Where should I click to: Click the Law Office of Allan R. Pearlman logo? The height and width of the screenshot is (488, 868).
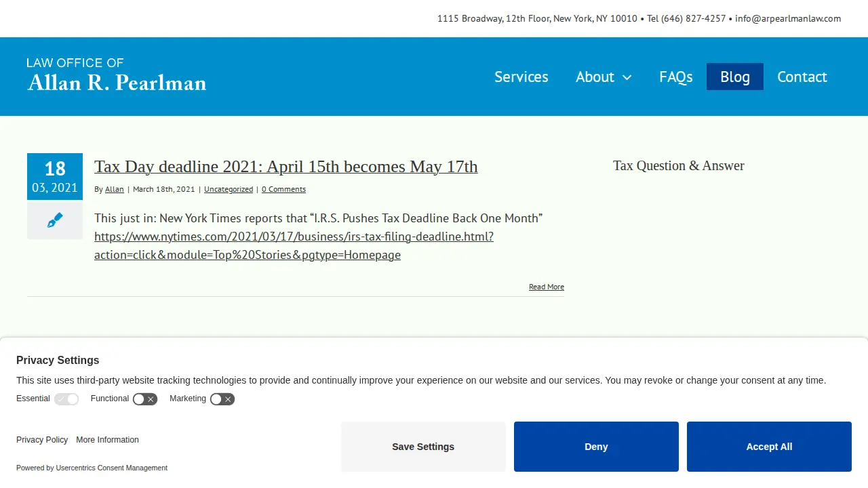117,75
